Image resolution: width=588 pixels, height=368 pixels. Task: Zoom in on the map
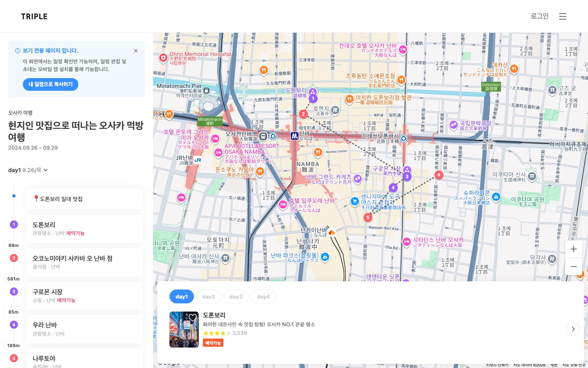click(x=574, y=249)
